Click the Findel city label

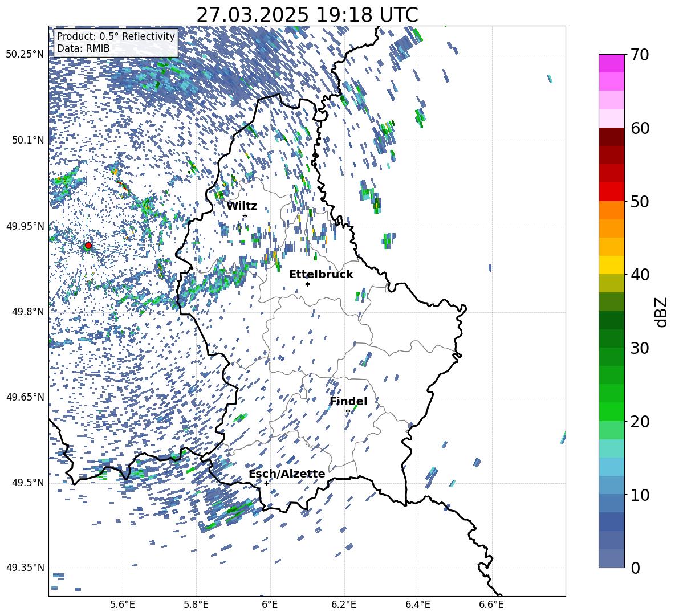tap(348, 401)
